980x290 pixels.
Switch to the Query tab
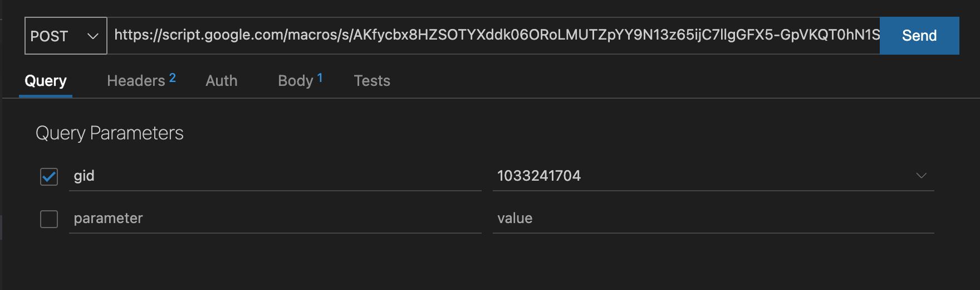point(46,81)
